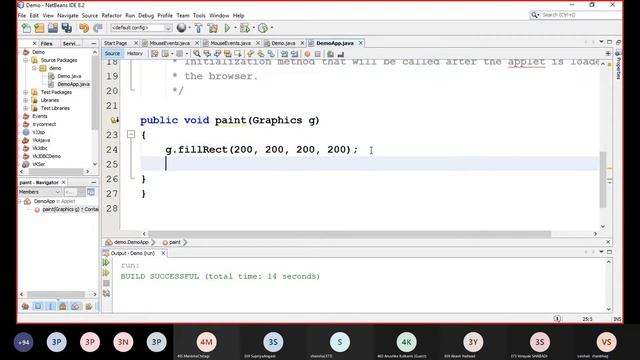The image size is (640, 360).
Task: Click the +94 participants overflow button
Action: pos(23,342)
